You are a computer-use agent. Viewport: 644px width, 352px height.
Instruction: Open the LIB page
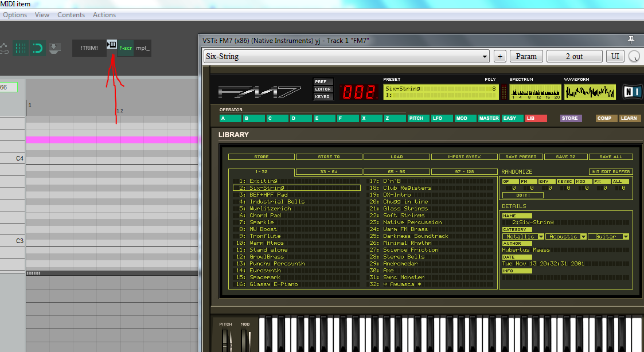coord(536,118)
